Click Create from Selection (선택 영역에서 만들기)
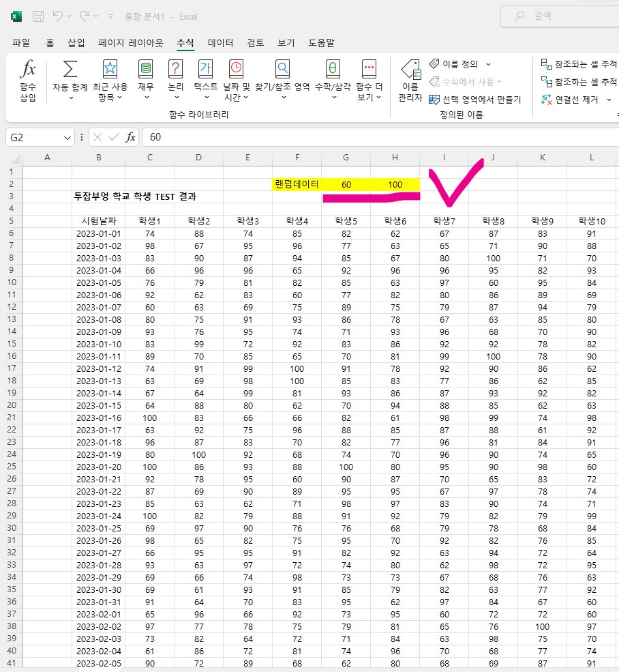Image resolution: width=619 pixels, height=672 pixels. 474,100
